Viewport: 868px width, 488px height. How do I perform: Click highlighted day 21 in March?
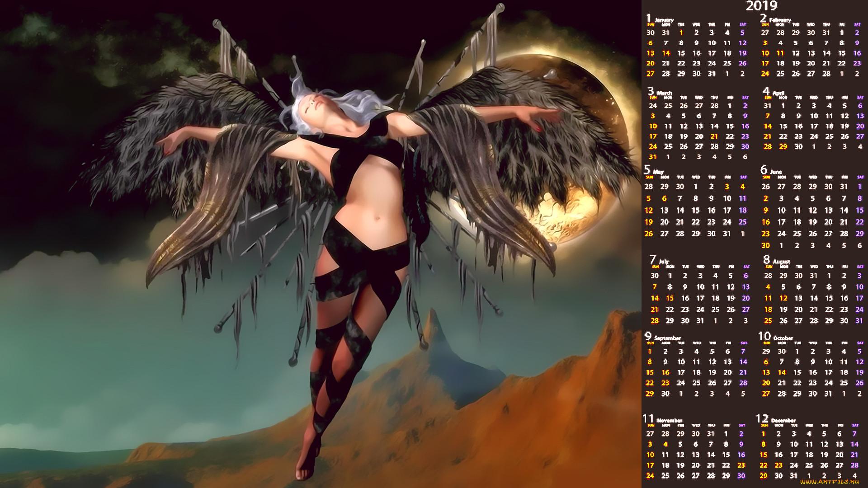(714, 136)
